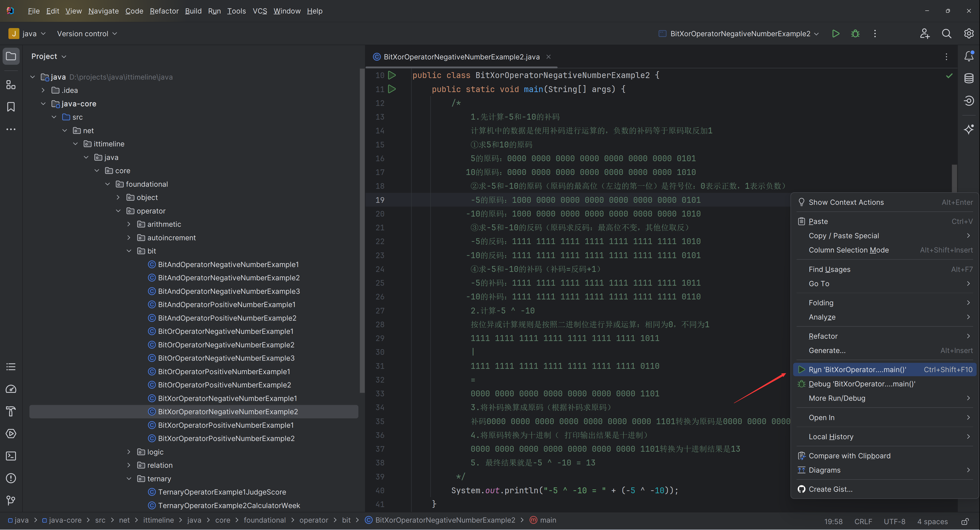Choose Show Context Actions

[885, 203]
